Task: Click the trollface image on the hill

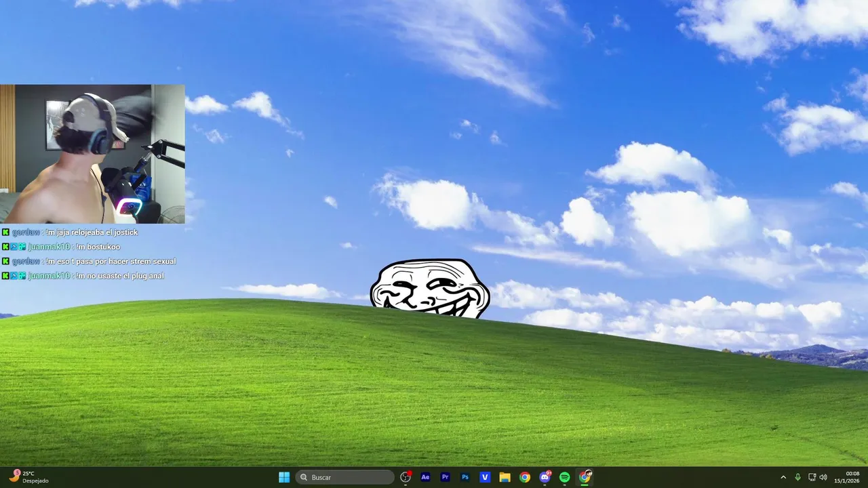Action: (430, 289)
